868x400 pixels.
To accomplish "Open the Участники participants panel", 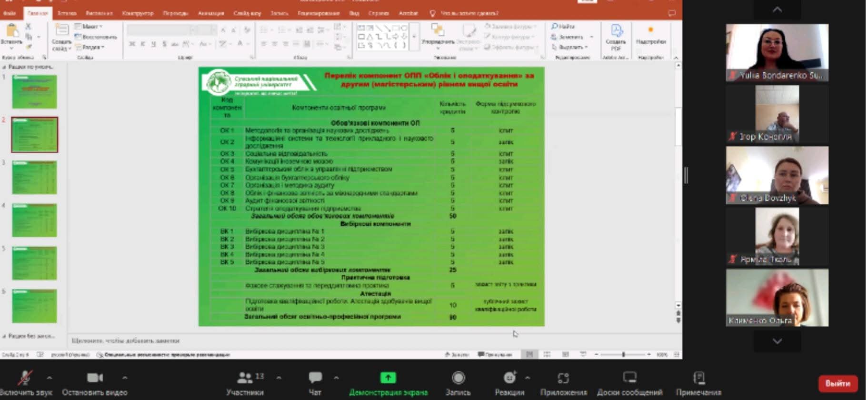I will [x=245, y=378].
